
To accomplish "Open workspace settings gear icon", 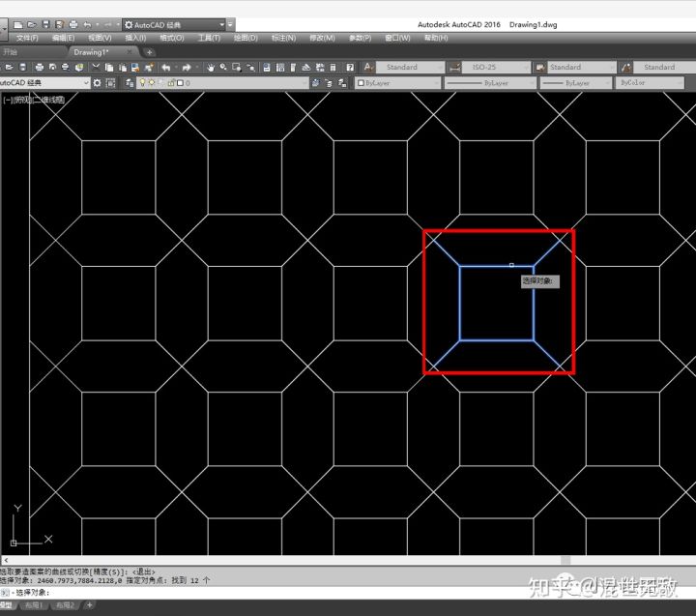I will pyautogui.click(x=97, y=83).
